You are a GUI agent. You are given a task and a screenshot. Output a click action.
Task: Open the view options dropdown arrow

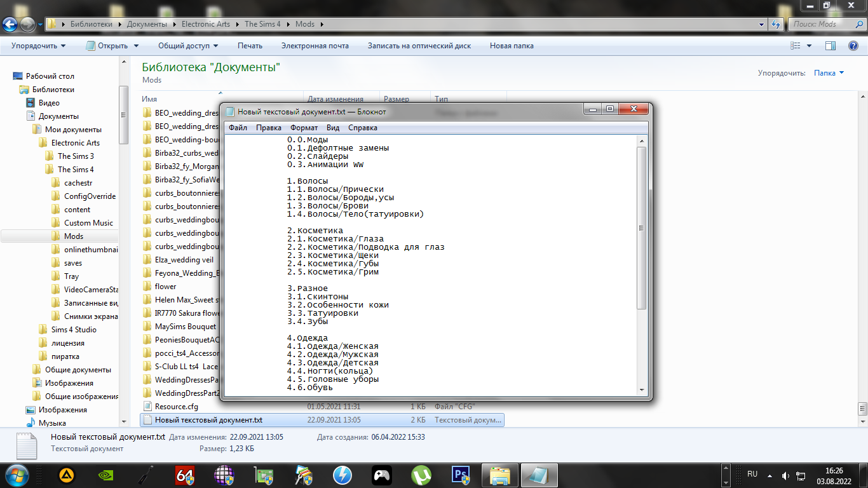[809, 46]
